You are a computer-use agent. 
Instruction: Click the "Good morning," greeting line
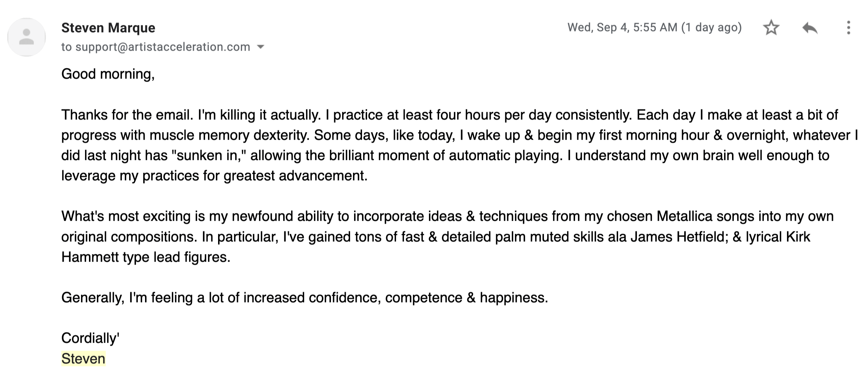pos(108,74)
